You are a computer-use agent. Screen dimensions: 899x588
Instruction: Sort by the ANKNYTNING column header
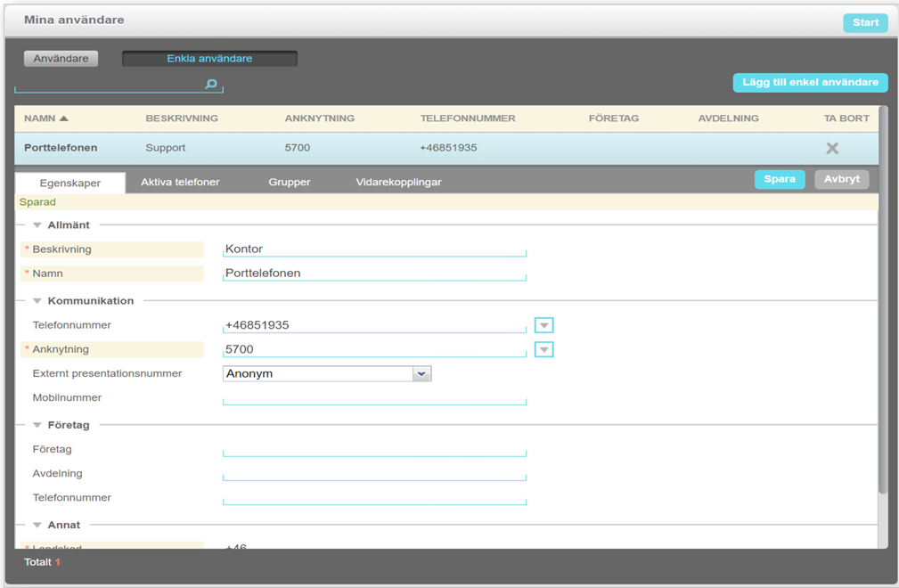pos(319,118)
